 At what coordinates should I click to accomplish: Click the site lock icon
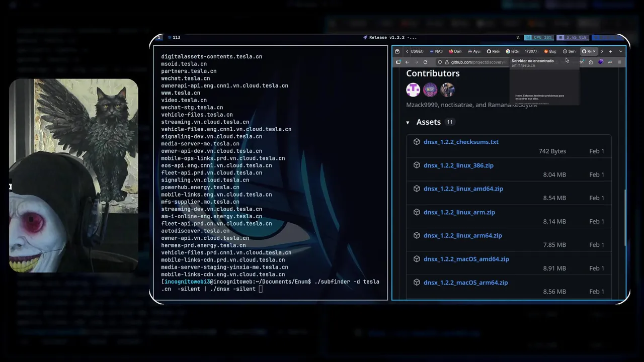(446, 62)
